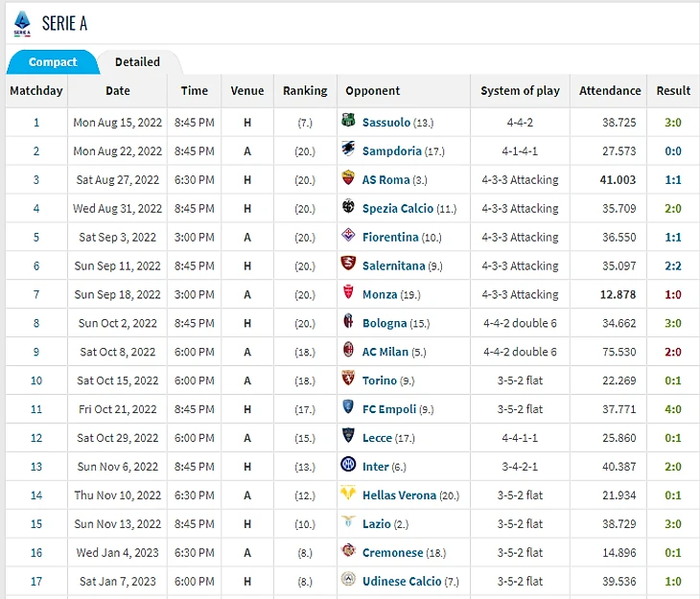Image resolution: width=700 pixels, height=599 pixels.
Task: Click the AS Roma club crest
Action: click(x=348, y=179)
